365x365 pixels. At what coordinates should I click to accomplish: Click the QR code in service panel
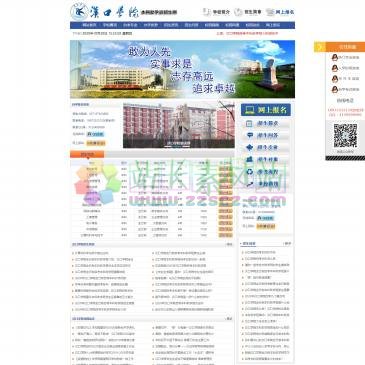click(x=345, y=136)
